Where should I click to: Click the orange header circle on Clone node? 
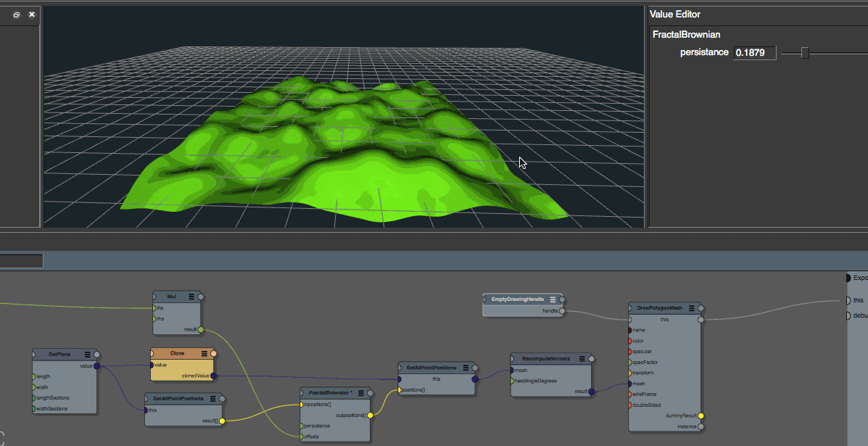214,354
